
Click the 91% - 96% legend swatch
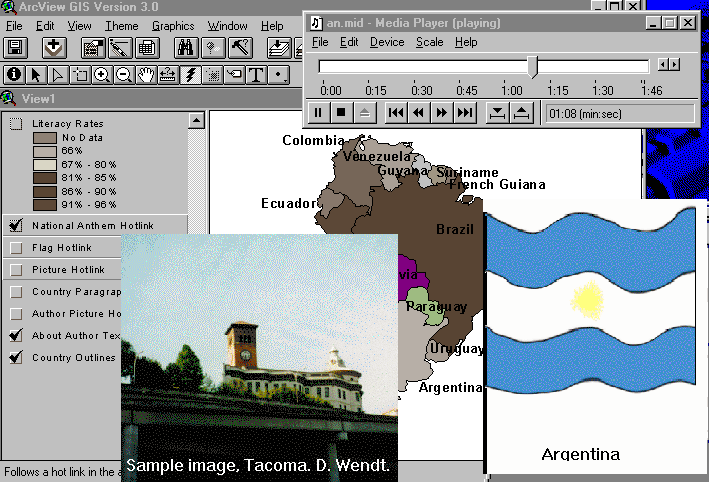point(45,204)
